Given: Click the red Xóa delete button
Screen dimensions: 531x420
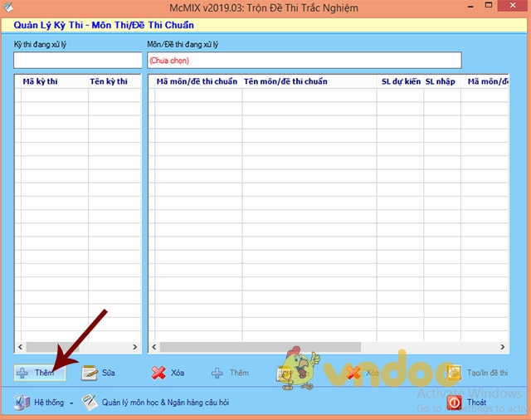Looking at the screenshot, I should [x=166, y=373].
